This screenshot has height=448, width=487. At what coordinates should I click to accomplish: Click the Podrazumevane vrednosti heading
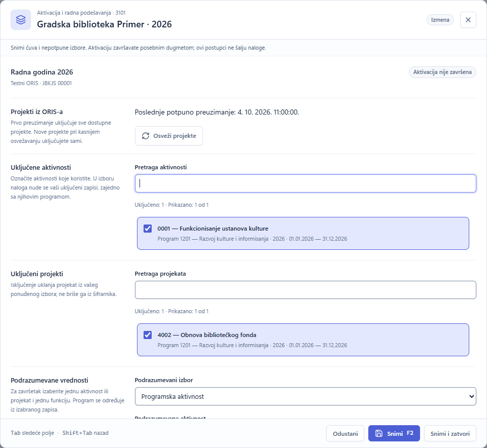tap(49, 381)
